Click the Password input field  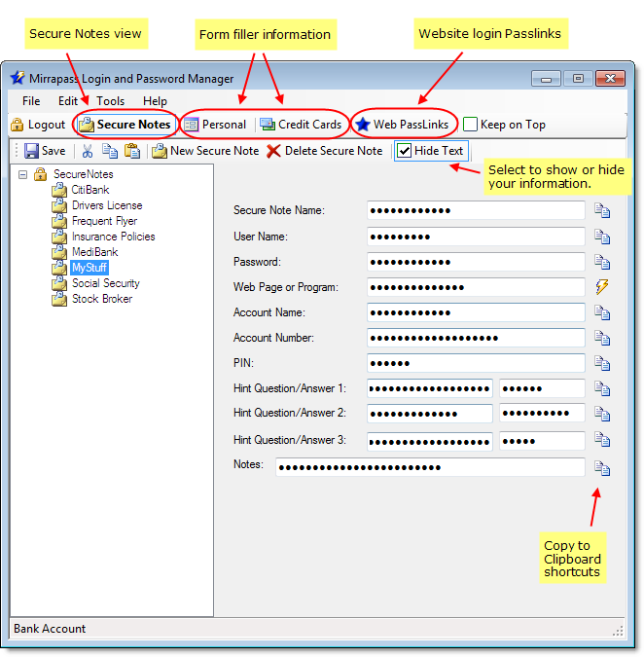476,262
